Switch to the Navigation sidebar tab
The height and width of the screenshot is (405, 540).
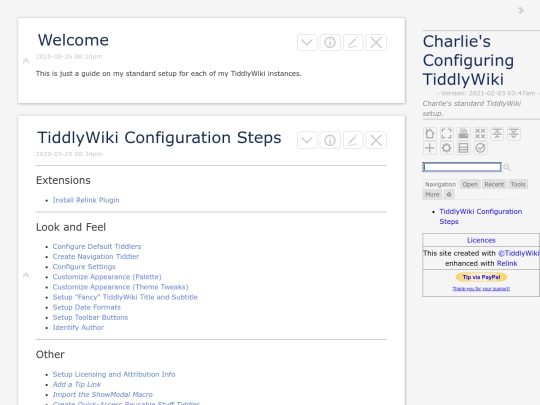point(440,184)
